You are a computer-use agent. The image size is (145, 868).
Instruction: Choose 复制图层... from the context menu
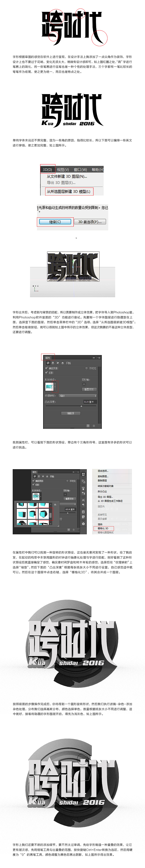[103, 476]
